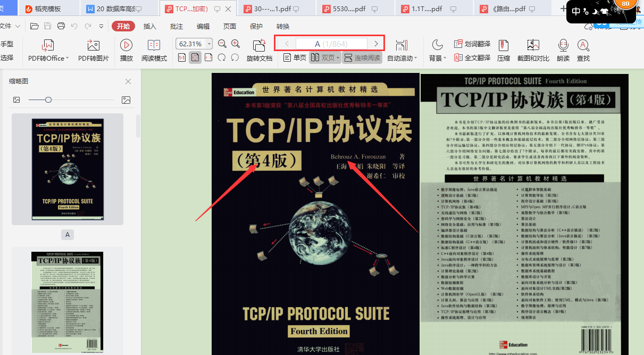Click the 朗读 read aloud microphone

click(563, 51)
